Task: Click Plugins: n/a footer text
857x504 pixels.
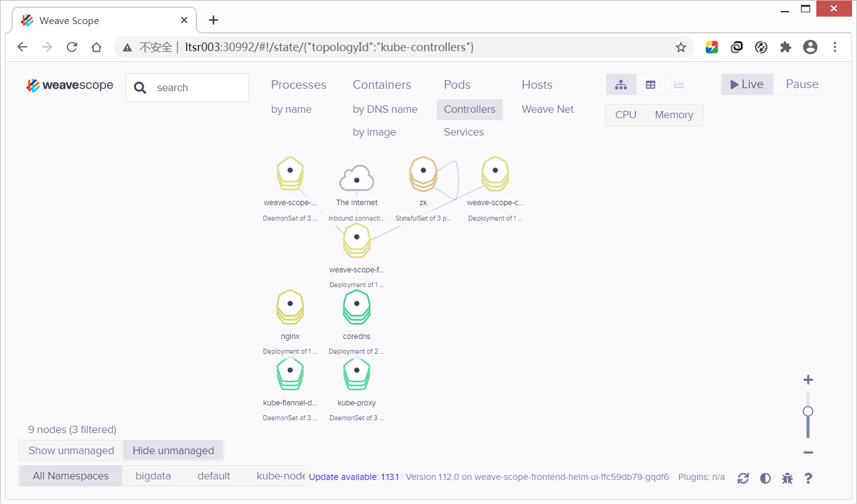Action: click(x=702, y=477)
